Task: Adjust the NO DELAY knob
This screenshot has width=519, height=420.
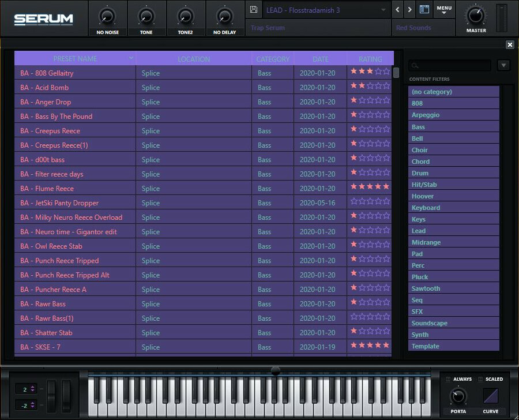Action: [224, 16]
